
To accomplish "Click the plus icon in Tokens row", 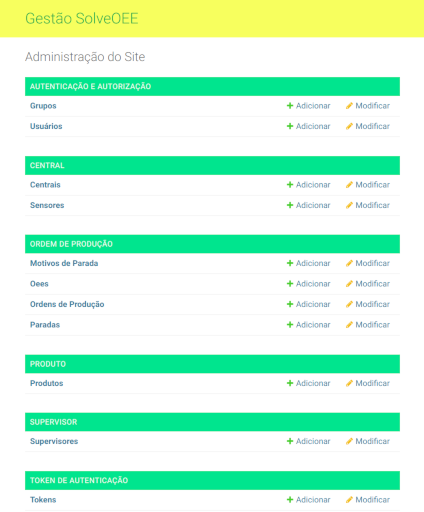I will click(290, 500).
